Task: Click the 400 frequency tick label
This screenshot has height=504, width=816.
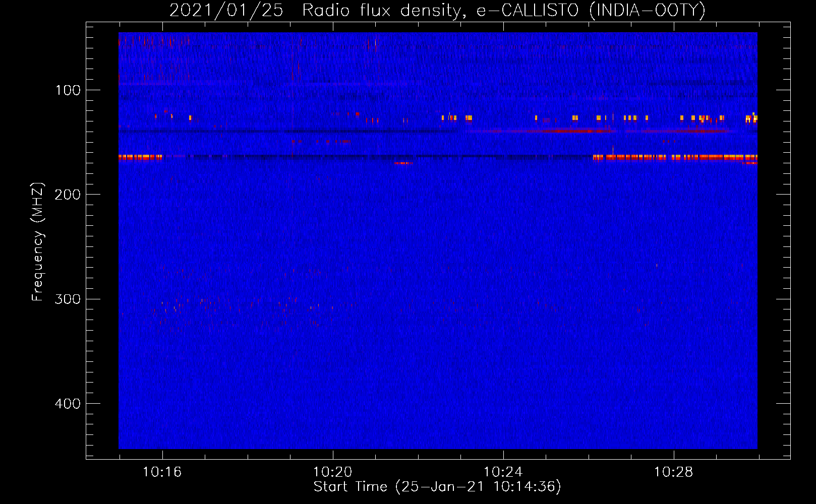Action: click(68, 404)
